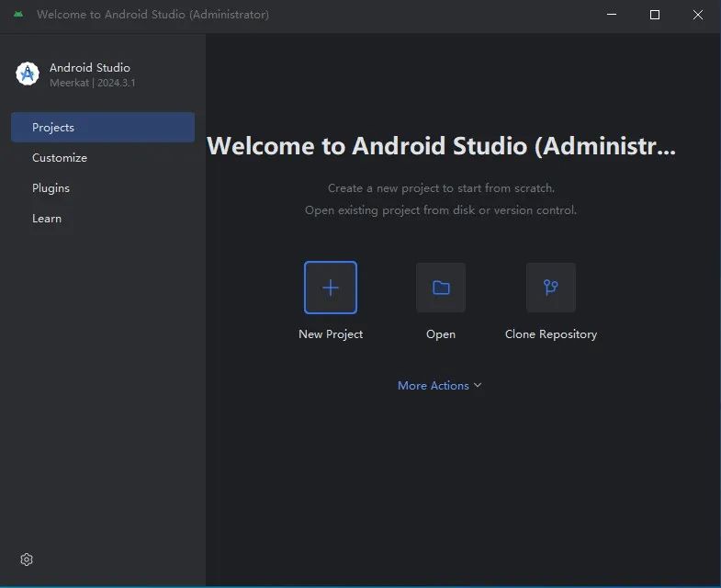
Task: Minimize the Welcome window
Action: (x=612, y=15)
